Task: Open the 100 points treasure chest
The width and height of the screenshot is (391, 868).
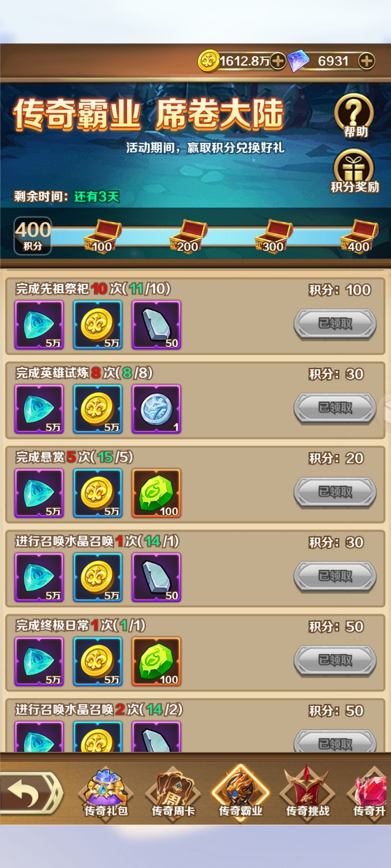Action: [102, 236]
